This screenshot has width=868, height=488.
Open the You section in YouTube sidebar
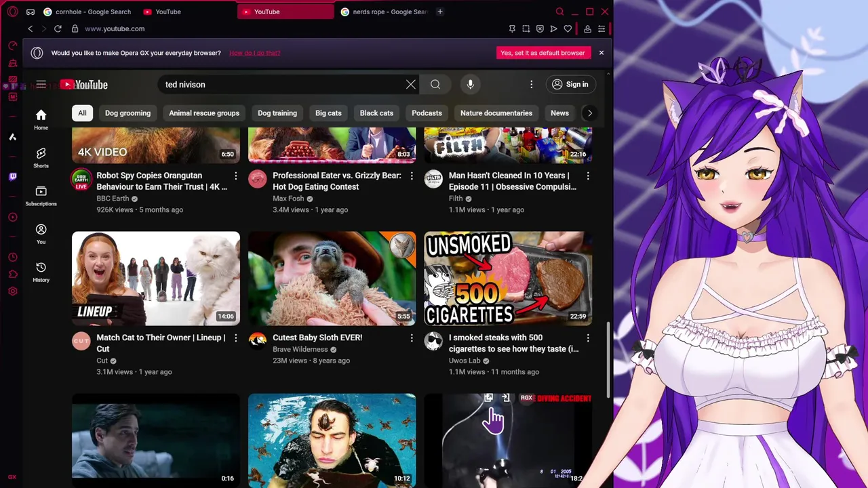[41, 234]
